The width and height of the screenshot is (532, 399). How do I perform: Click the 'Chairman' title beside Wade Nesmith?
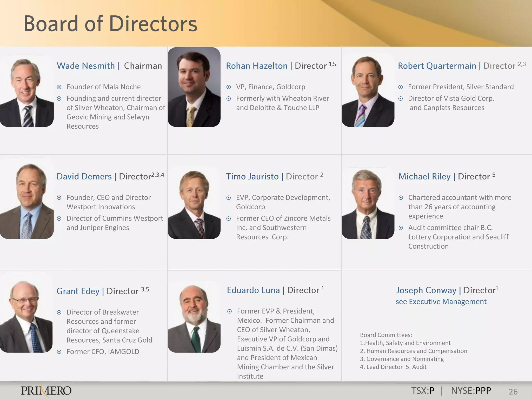[x=143, y=66]
